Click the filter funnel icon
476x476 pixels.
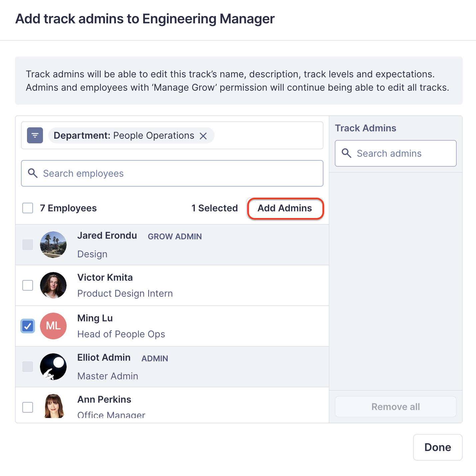pyautogui.click(x=35, y=135)
